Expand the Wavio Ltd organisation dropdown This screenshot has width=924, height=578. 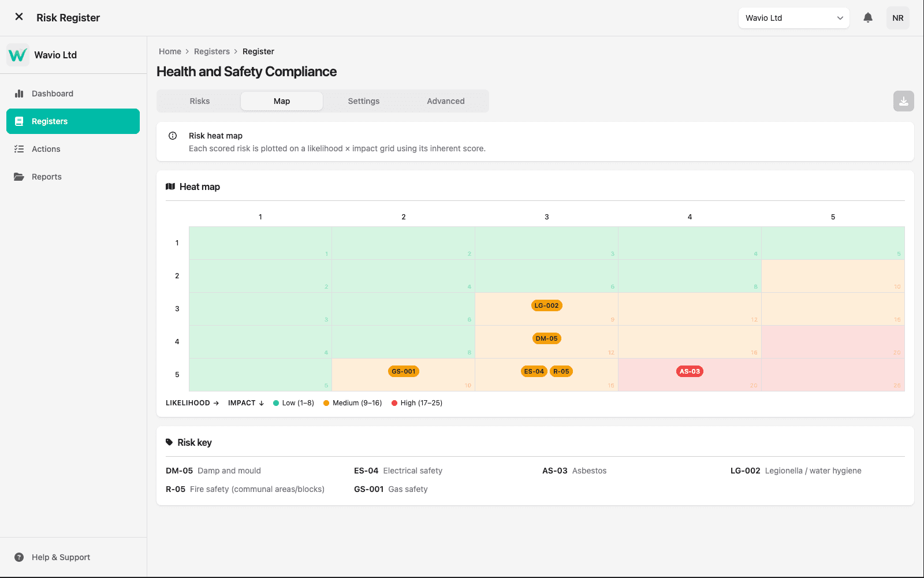coord(793,18)
